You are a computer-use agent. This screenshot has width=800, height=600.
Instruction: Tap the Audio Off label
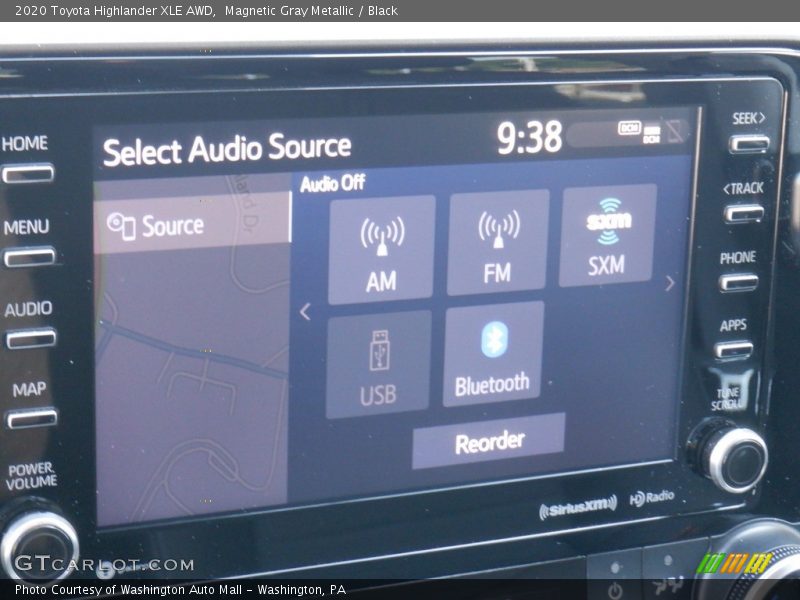tap(333, 183)
